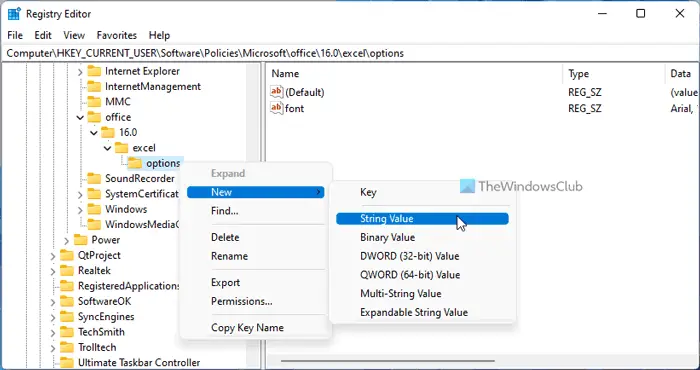Image resolution: width=700 pixels, height=370 pixels.
Task: Open the View menu
Action: [x=74, y=35]
